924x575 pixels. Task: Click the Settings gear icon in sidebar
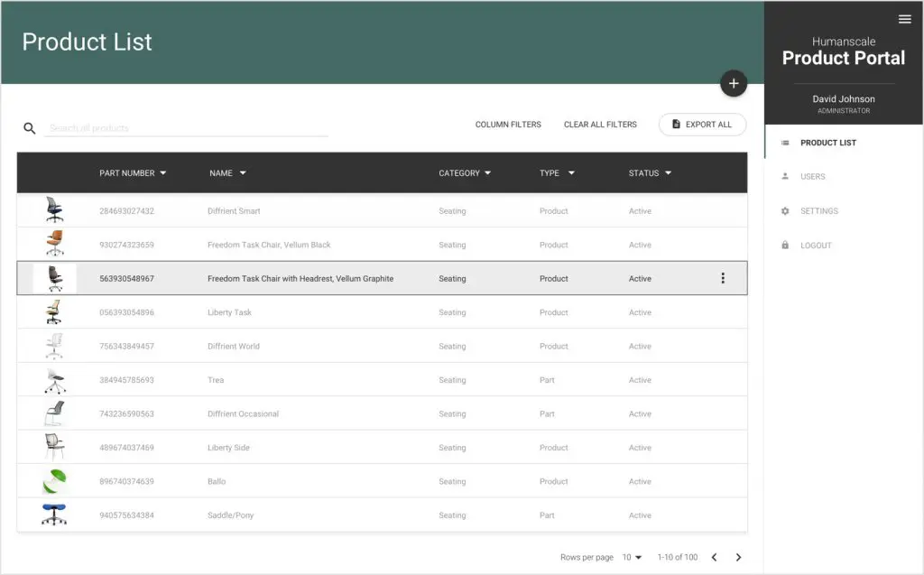(785, 211)
